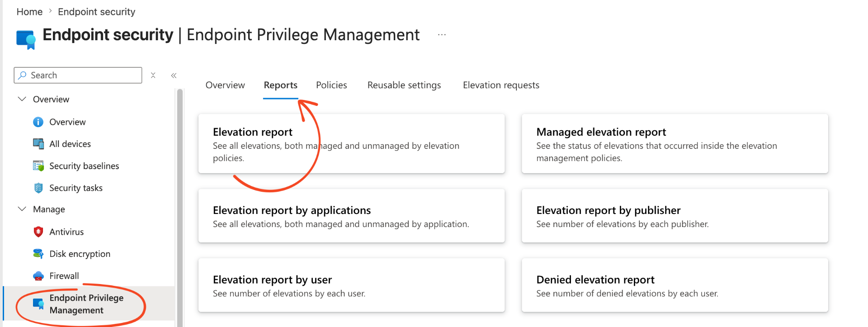Click the Antivirus red shield icon
Image resolution: width=868 pixels, height=327 pixels.
click(x=38, y=232)
